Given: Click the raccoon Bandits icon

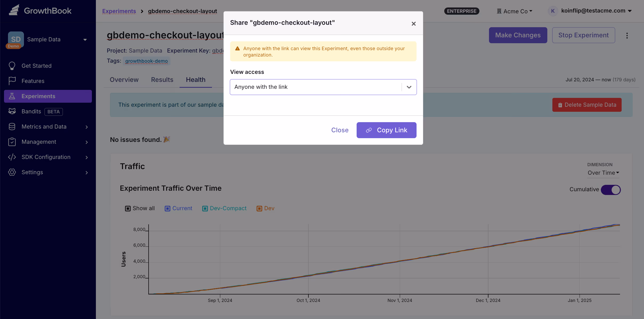Looking at the screenshot, I should (12, 111).
